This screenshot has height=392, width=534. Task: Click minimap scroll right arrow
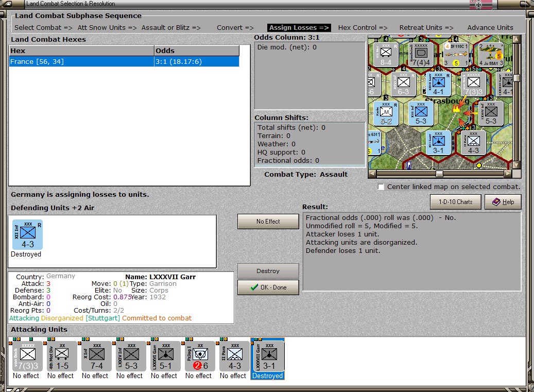pos(508,174)
